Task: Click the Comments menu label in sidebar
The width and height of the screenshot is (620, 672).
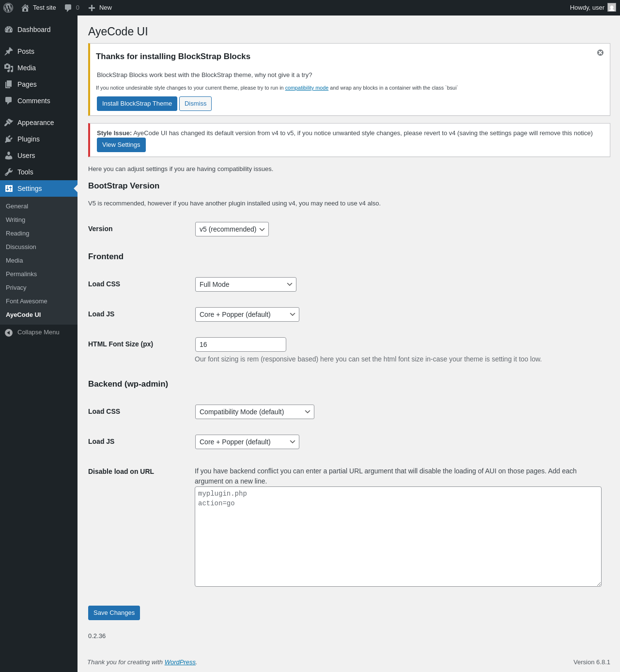Action: coord(34,101)
